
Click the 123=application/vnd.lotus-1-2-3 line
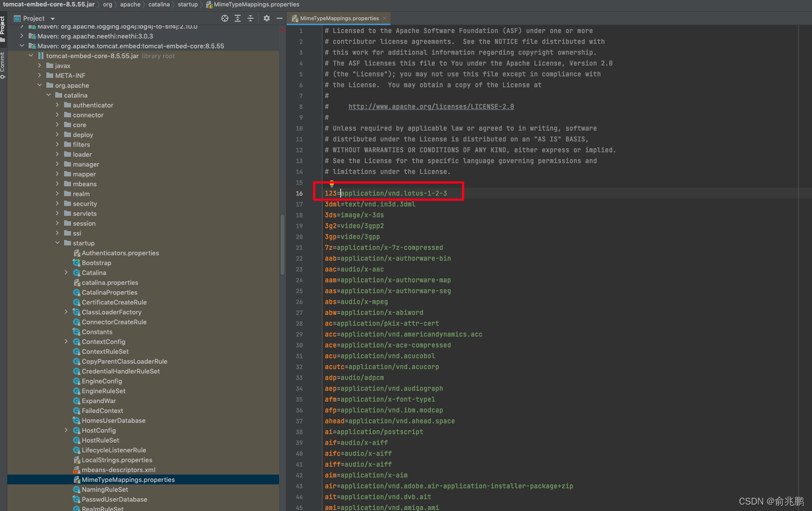386,193
